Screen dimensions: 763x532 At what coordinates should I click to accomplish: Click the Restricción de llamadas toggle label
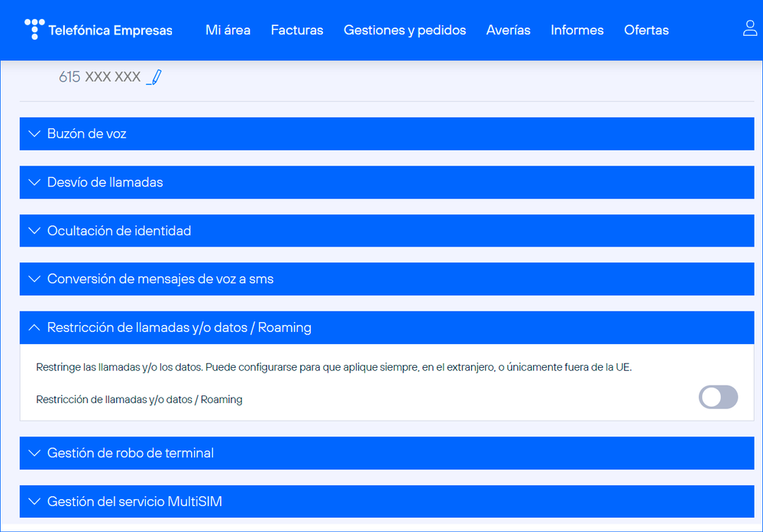coord(139,399)
